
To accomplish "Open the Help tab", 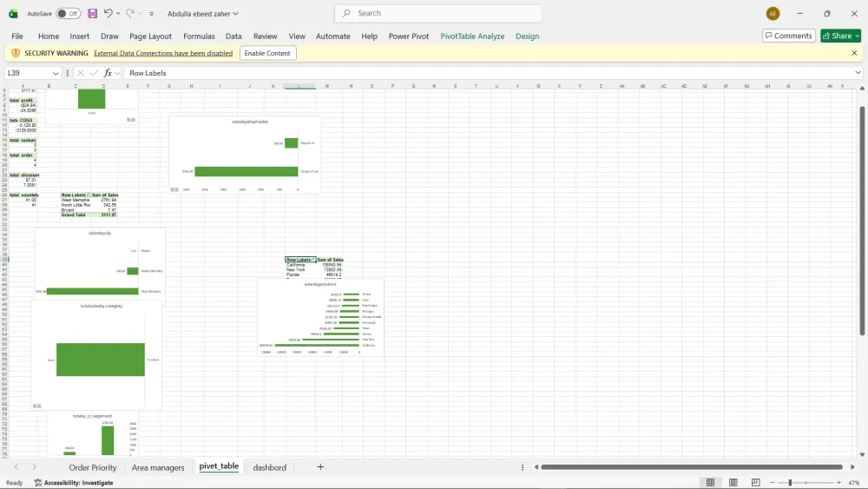I will click(x=369, y=36).
